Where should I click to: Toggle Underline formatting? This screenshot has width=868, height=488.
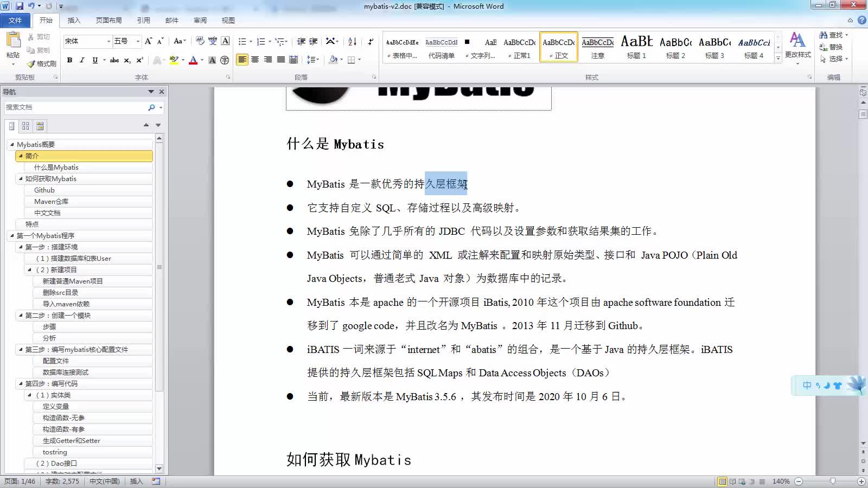pos(95,60)
